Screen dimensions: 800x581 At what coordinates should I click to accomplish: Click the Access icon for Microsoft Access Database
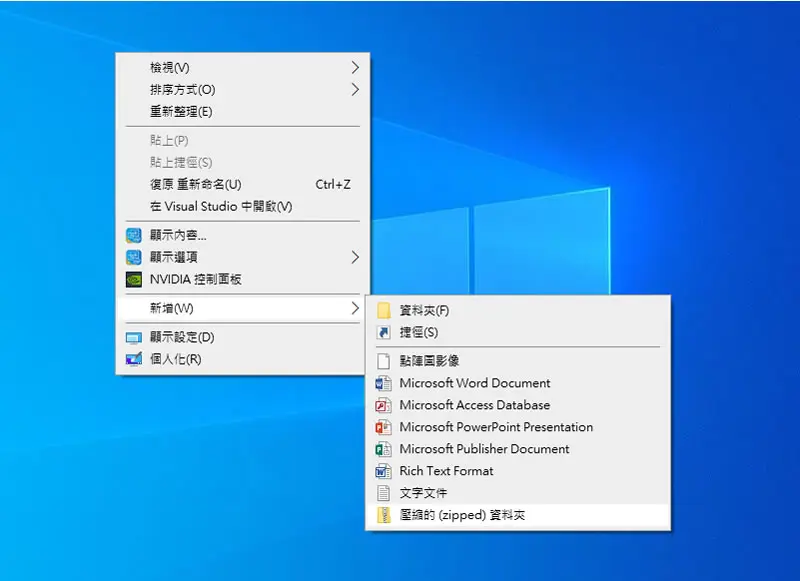[x=384, y=405]
